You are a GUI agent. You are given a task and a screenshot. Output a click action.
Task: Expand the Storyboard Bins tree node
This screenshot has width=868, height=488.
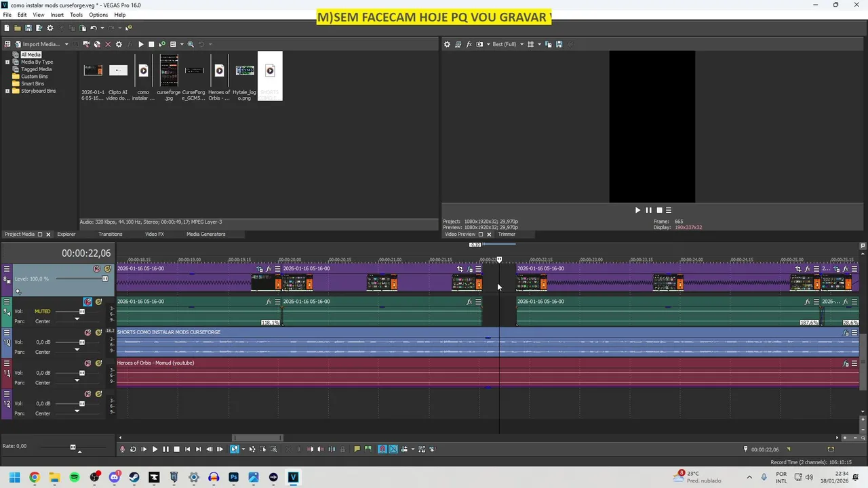[x=7, y=91]
